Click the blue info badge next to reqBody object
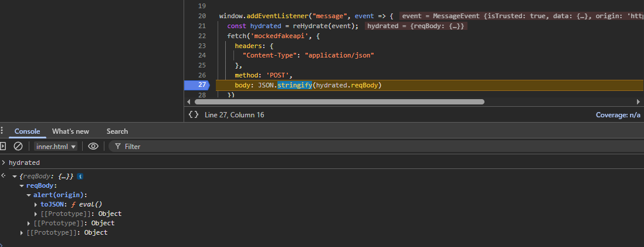Image resolution: width=644 pixels, height=247 pixels. pos(80,176)
